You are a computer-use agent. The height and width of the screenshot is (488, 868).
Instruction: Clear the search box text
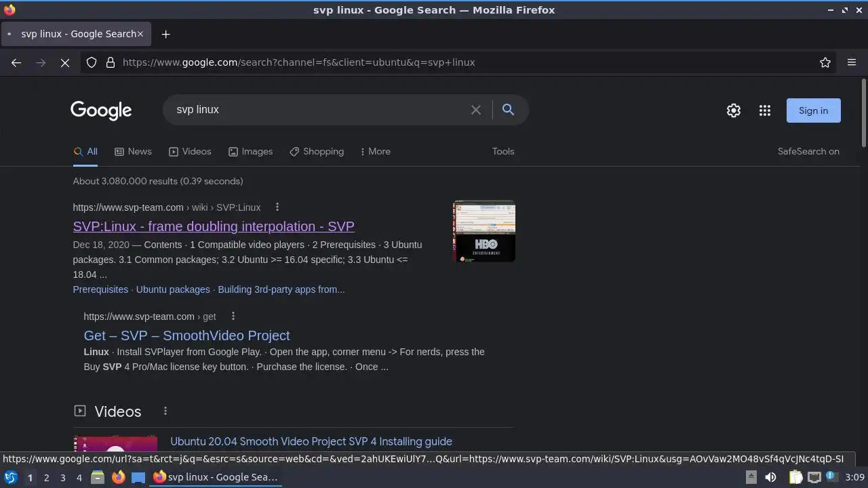[x=476, y=110]
